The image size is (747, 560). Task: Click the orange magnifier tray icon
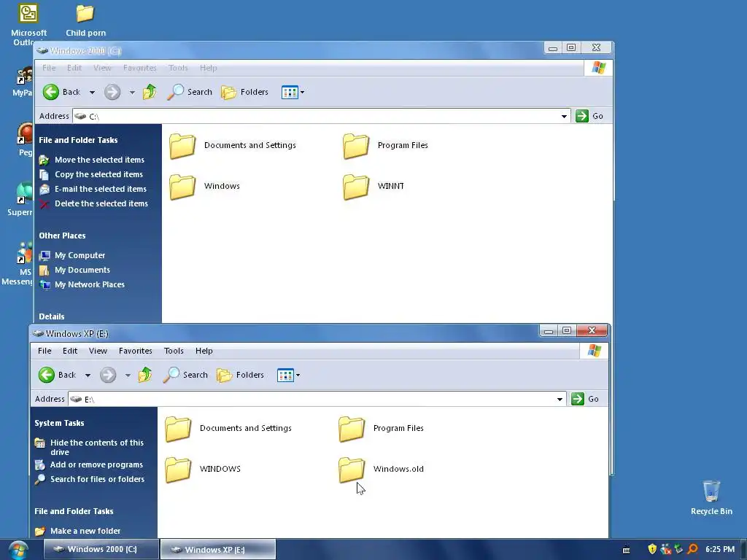point(693,549)
